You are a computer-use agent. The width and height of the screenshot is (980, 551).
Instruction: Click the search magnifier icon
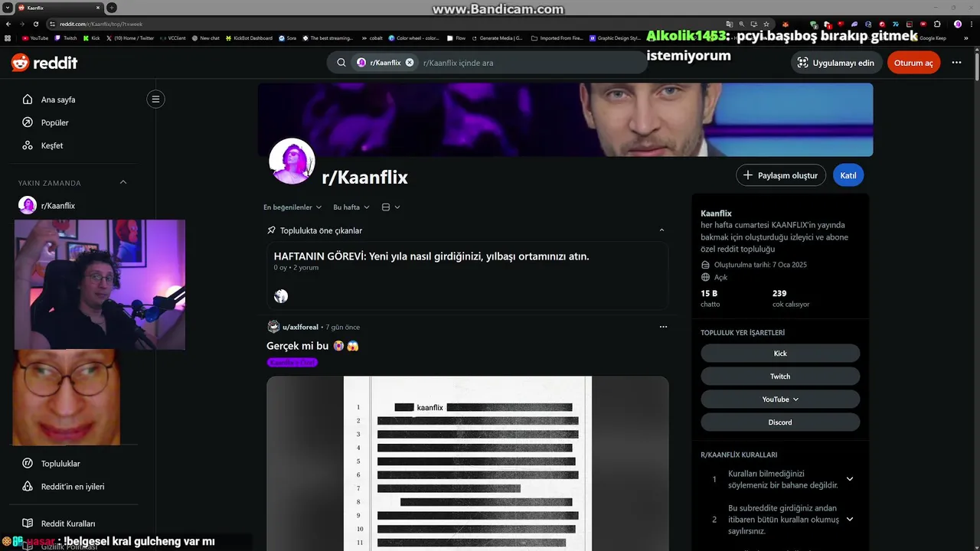click(x=341, y=63)
